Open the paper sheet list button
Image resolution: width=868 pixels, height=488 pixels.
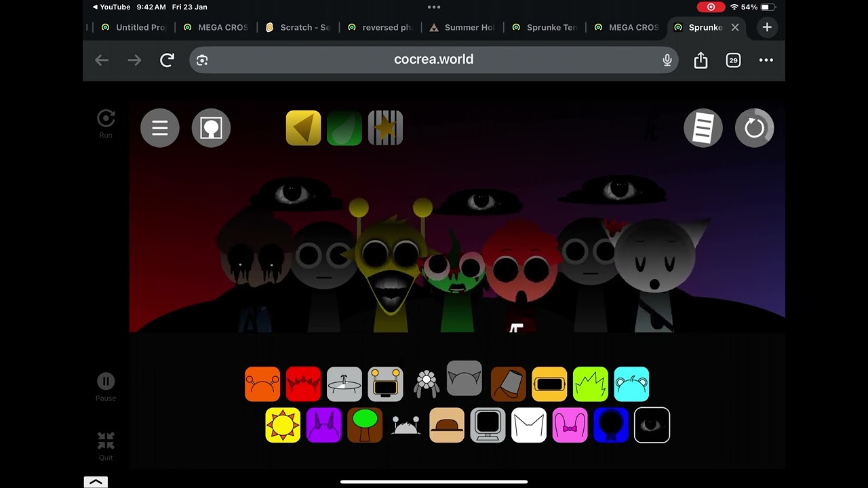coord(703,127)
